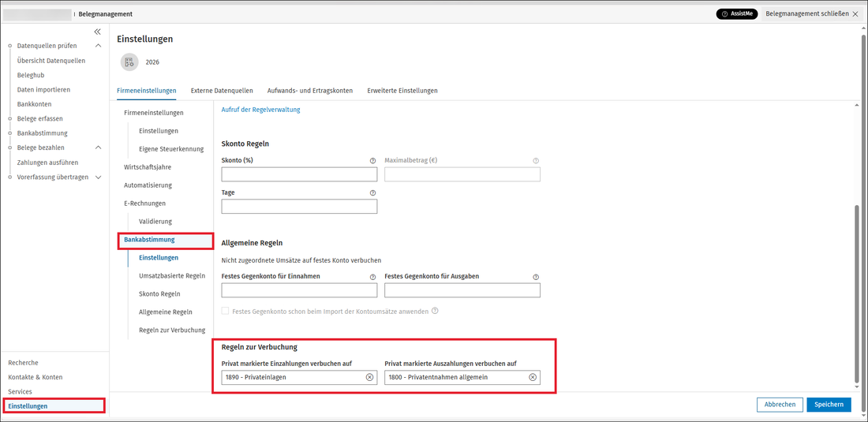The image size is (868, 422).
Task: Focus the Festes Gegenkonto für Einnahmen field
Action: (x=300, y=290)
